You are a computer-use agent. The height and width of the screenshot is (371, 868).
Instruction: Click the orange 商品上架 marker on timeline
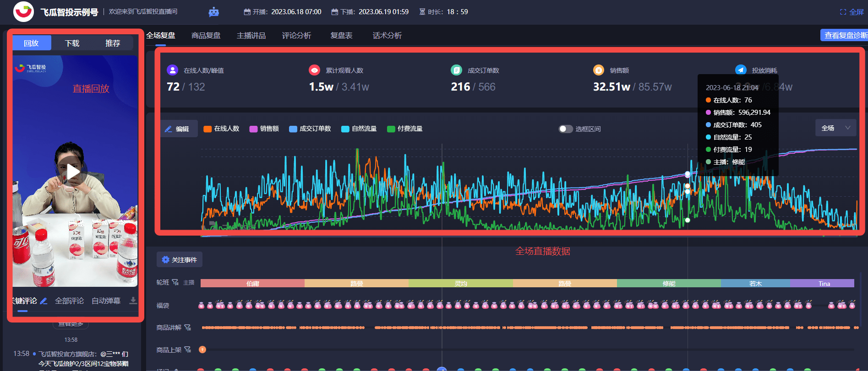click(202, 349)
